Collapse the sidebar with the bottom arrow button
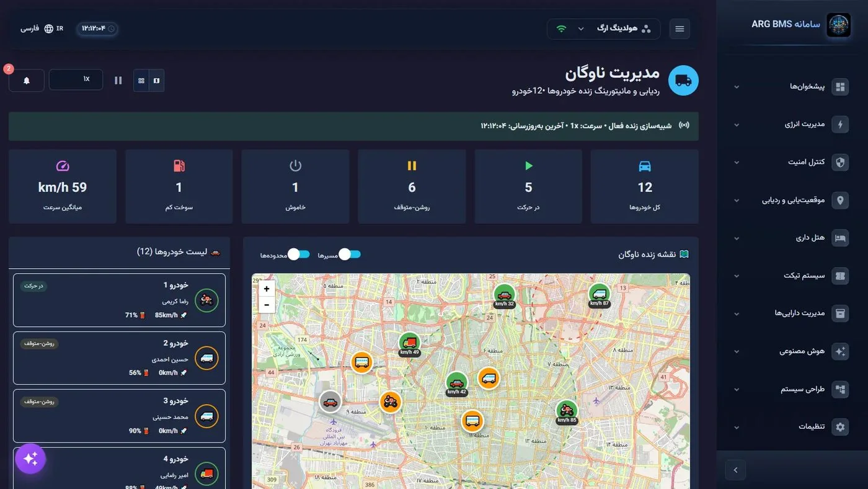This screenshot has width=868, height=489. pos(735,470)
